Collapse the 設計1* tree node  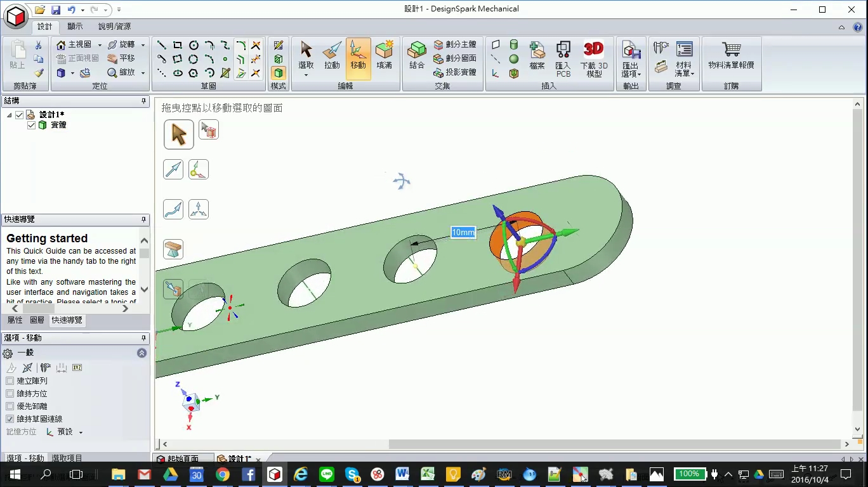click(10, 115)
